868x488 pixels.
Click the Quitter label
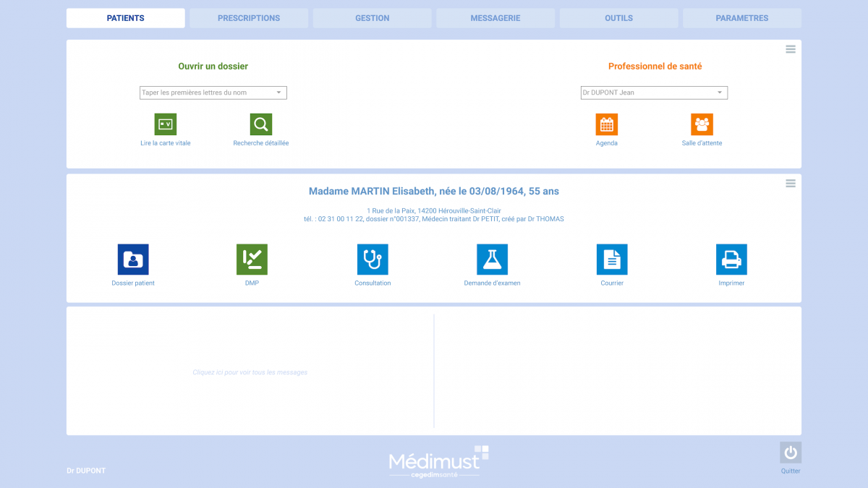point(791,471)
